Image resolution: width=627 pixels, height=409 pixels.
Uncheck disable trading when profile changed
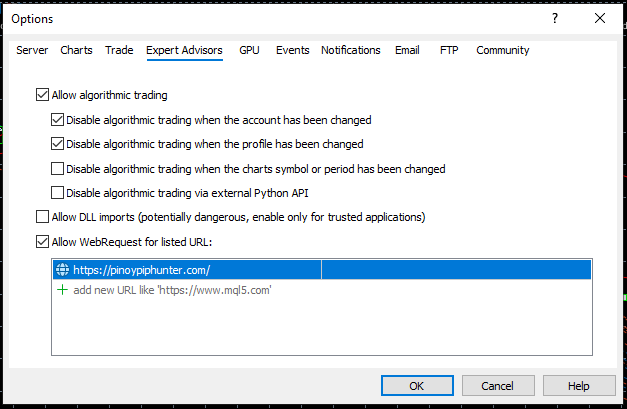point(58,144)
